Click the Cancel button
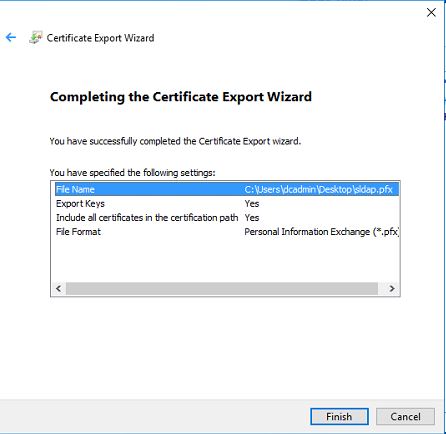Image resolution: width=446 pixels, height=434 pixels. 405,417
